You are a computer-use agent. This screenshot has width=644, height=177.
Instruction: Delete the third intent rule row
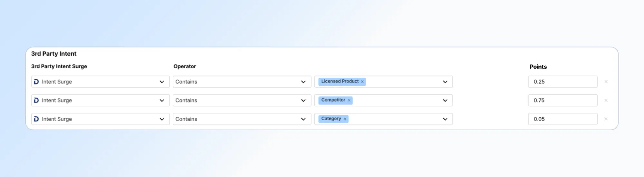tap(606, 119)
